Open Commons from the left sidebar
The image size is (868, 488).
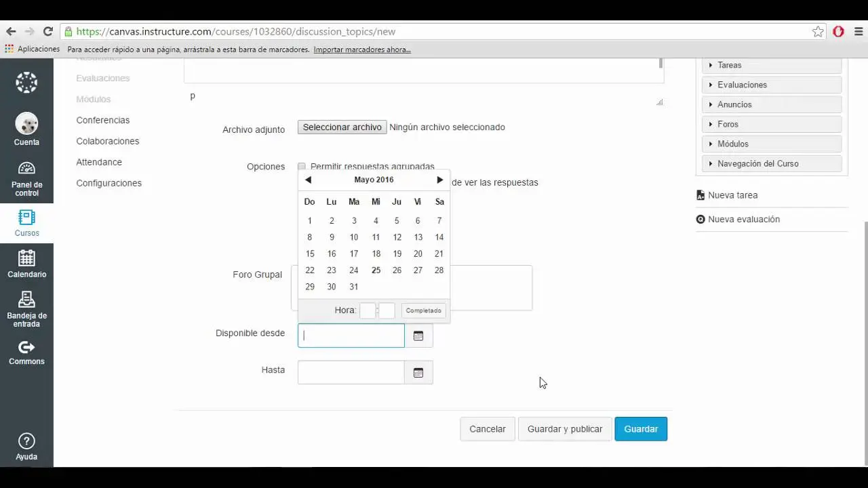point(26,352)
